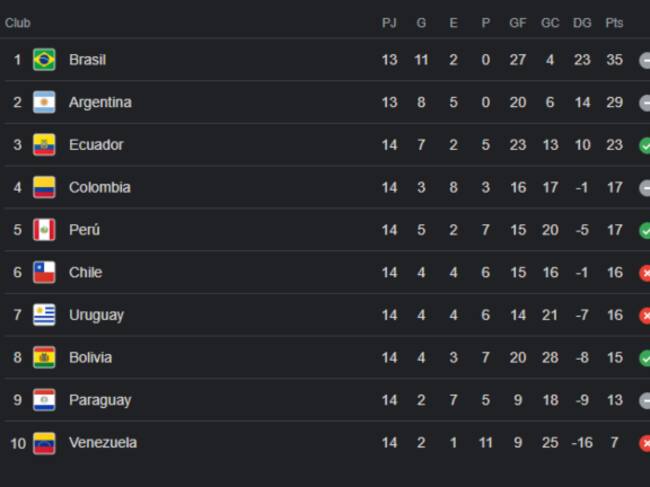This screenshot has height=487, width=650.
Task: Click Brasil's gray draw result icon
Action: pyautogui.click(x=645, y=60)
